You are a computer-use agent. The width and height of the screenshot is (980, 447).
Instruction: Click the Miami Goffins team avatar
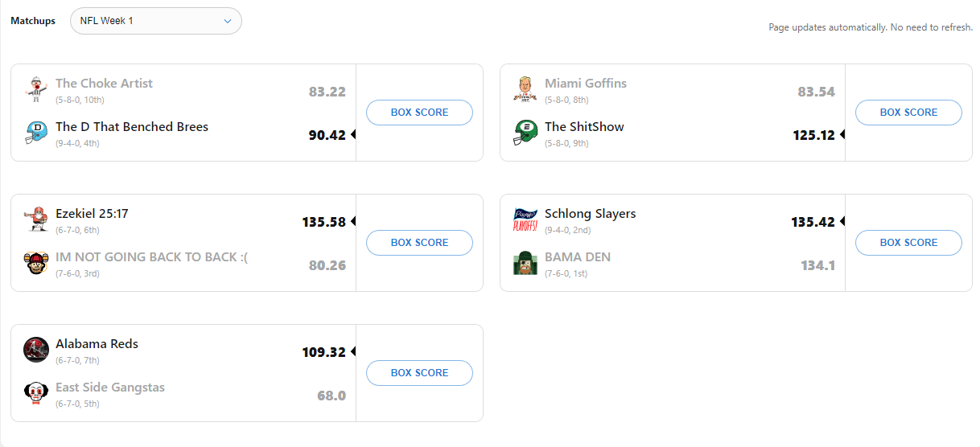tap(525, 88)
